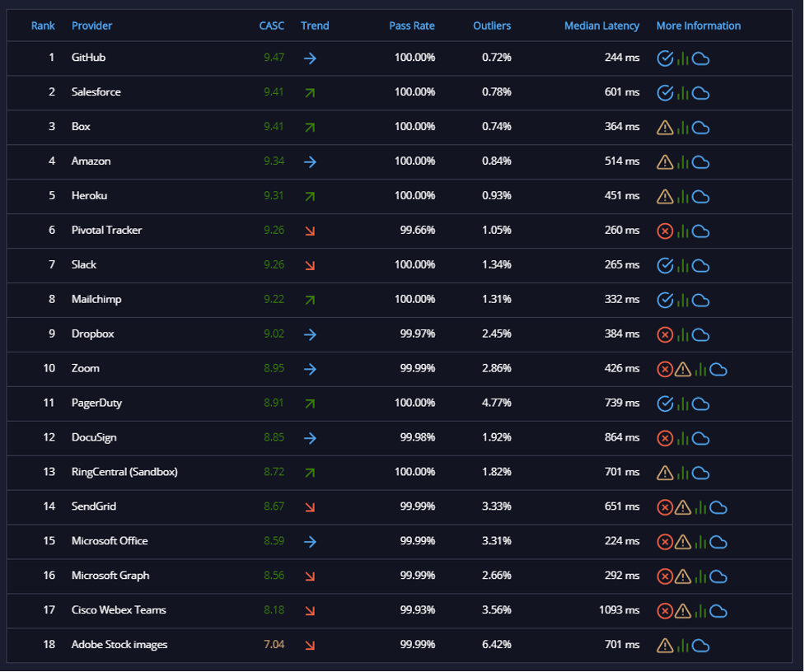Select the Cisco Webex Teams provider name
805x672 pixels.
tap(119, 610)
